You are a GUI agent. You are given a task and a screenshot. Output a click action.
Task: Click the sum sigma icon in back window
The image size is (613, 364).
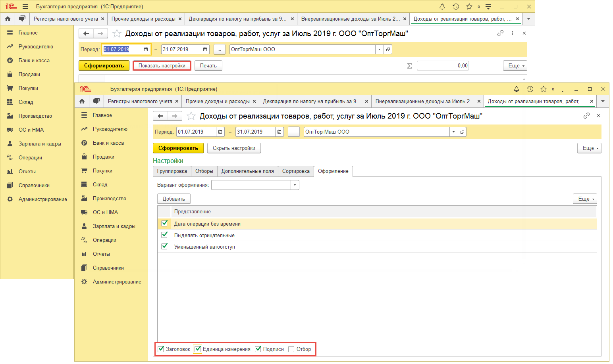(409, 66)
